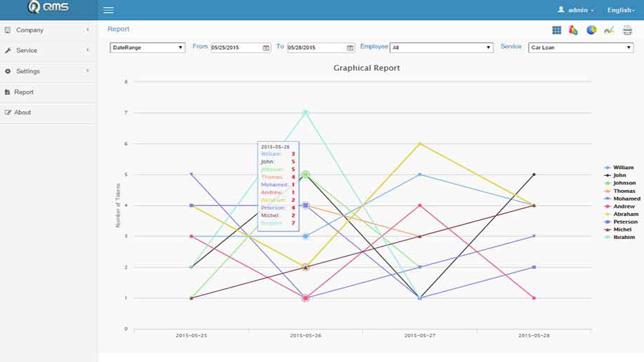Click the 2015-05-27 axis label

[420, 336]
